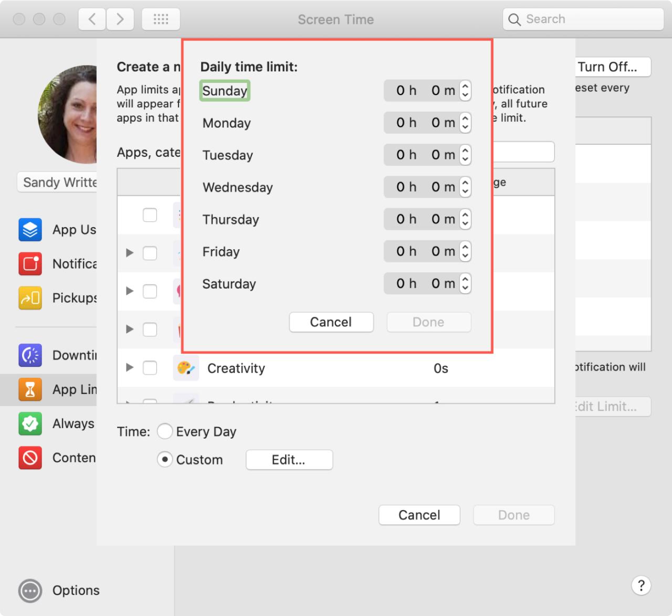Increment the Sunday hours stepper
The width and height of the screenshot is (672, 616).
[x=466, y=87]
